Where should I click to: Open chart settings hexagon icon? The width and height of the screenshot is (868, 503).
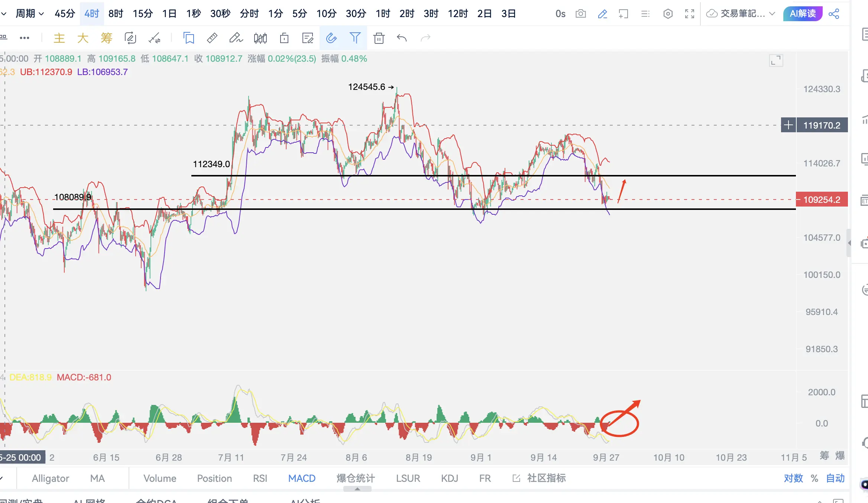click(668, 14)
